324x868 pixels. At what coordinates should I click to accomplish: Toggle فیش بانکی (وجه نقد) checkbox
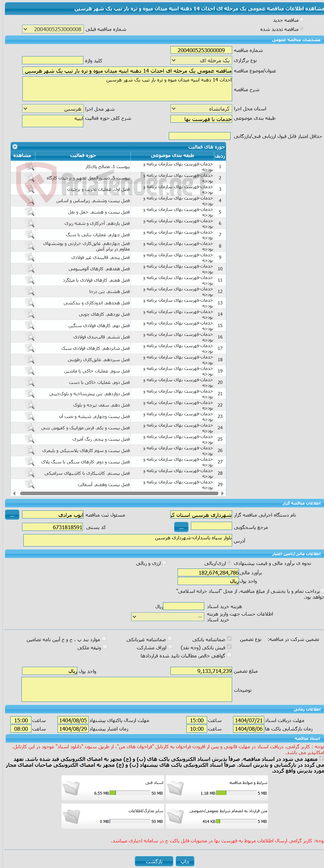[x=229, y=646]
